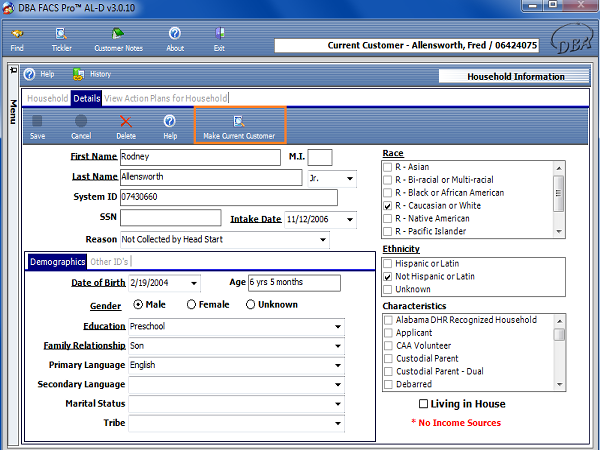Click the Save button
600x450 pixels.
coord(37,125)
